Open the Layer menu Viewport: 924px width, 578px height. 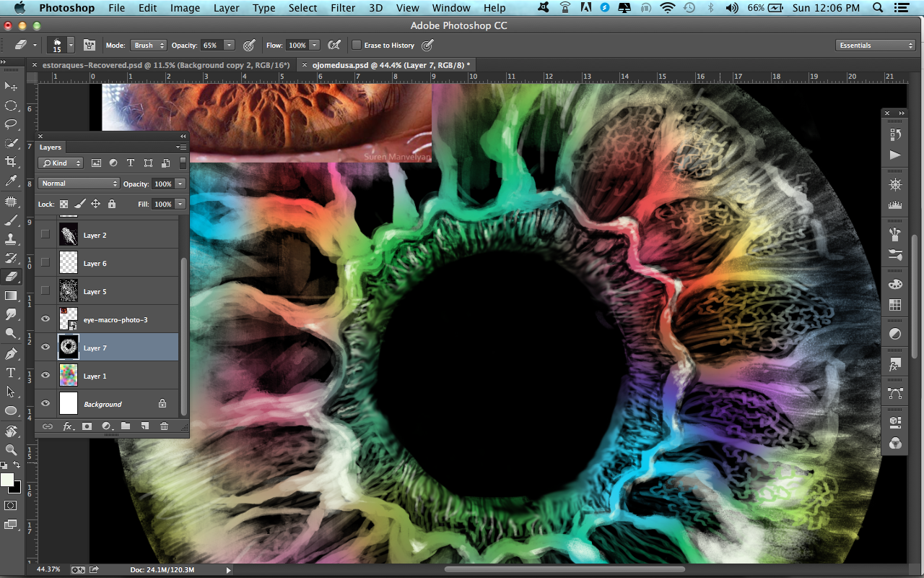(x=226, y=8)
